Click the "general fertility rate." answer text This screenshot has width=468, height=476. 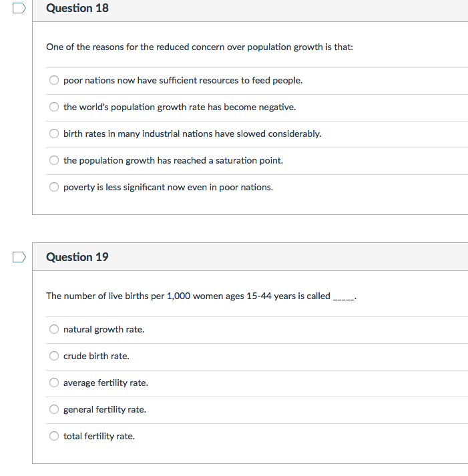coord(105,410)
